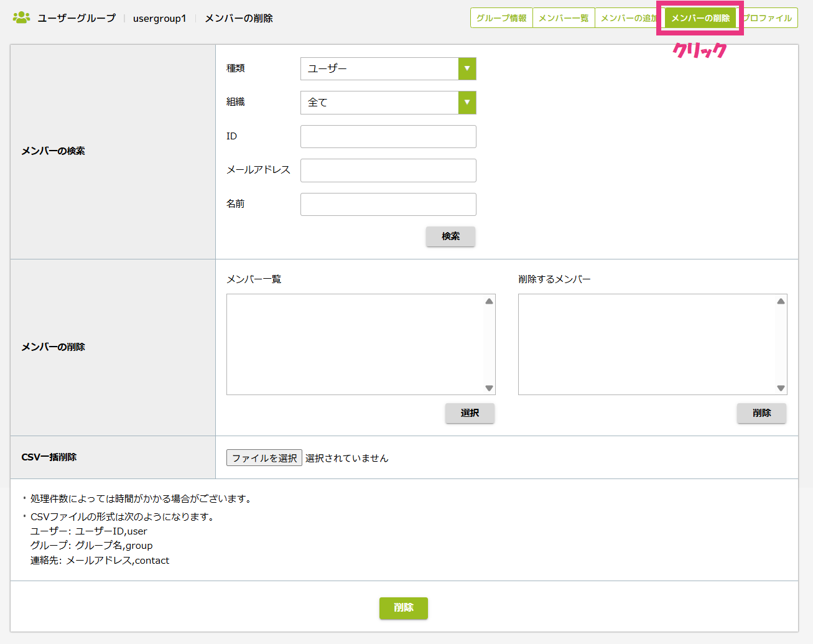The width and height of the screenshot is (813, 644).
Task: Click the green 削除 submit button
Action: (x=404, y=608)
